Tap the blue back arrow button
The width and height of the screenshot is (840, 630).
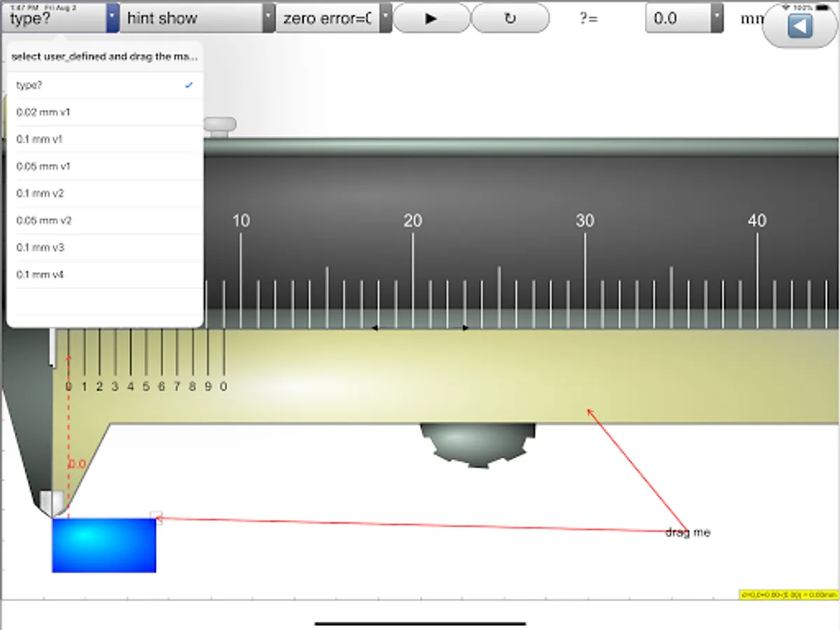(799, 27)
